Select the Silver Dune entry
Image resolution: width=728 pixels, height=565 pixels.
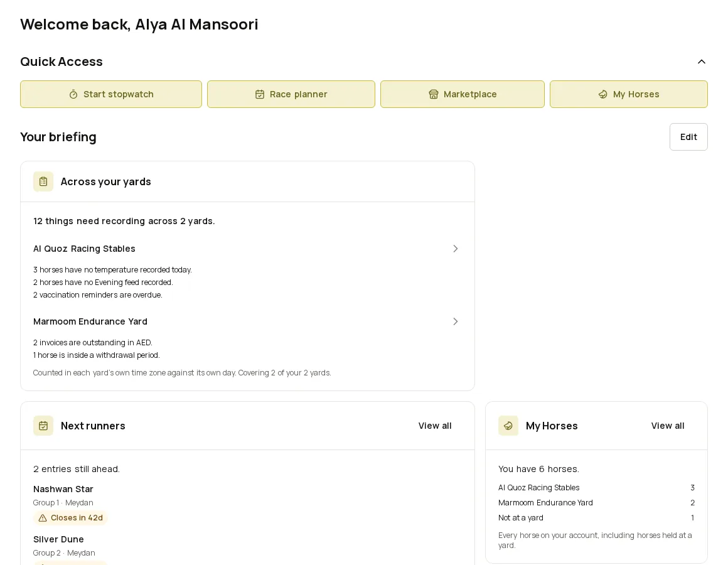[x=58, y=539]
